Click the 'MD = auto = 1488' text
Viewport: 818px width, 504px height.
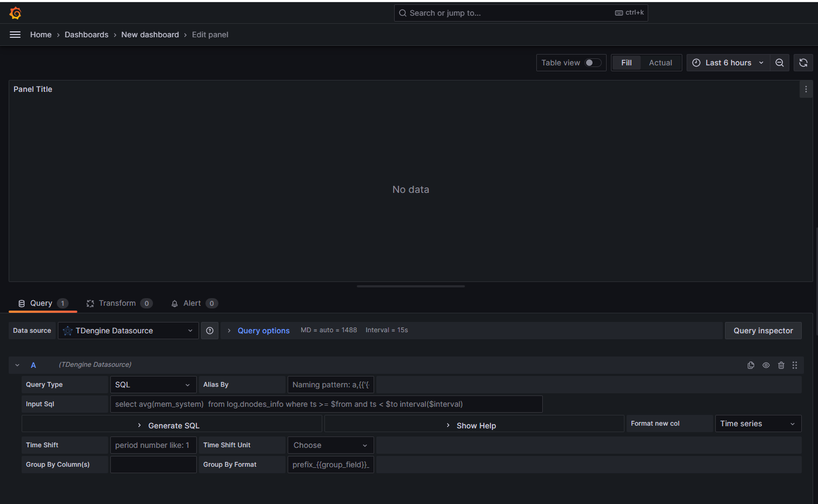click(x=329, y=330)
